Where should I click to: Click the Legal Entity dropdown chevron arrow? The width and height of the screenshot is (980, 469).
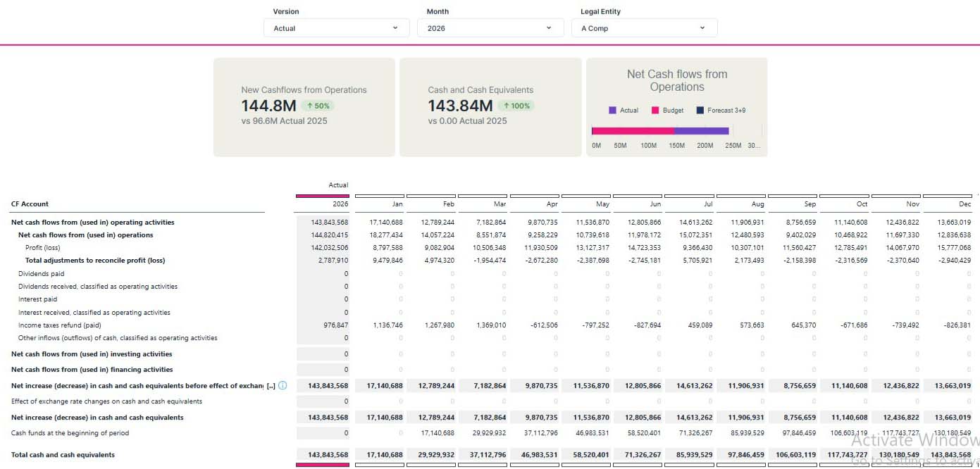tap(702, 28)
